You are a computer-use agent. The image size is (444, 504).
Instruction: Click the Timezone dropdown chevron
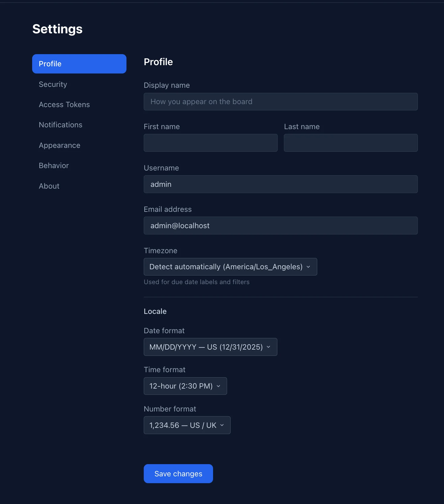coord(308,267)
